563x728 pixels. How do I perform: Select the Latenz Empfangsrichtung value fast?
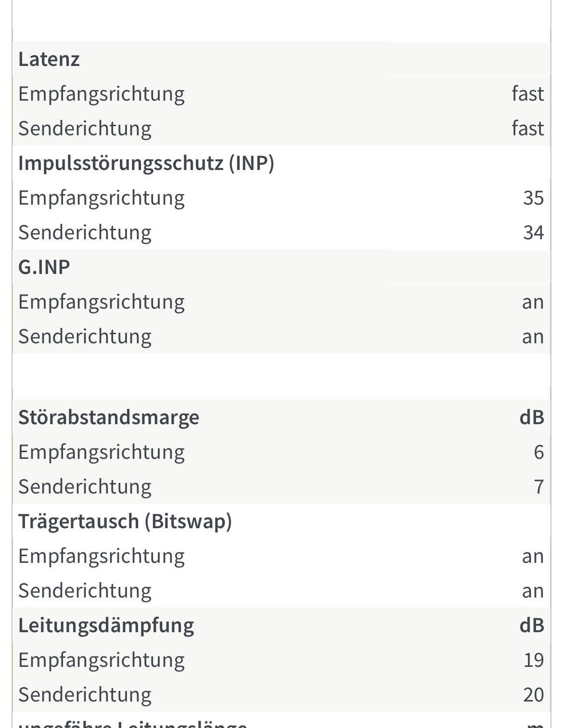click(528, 94)
